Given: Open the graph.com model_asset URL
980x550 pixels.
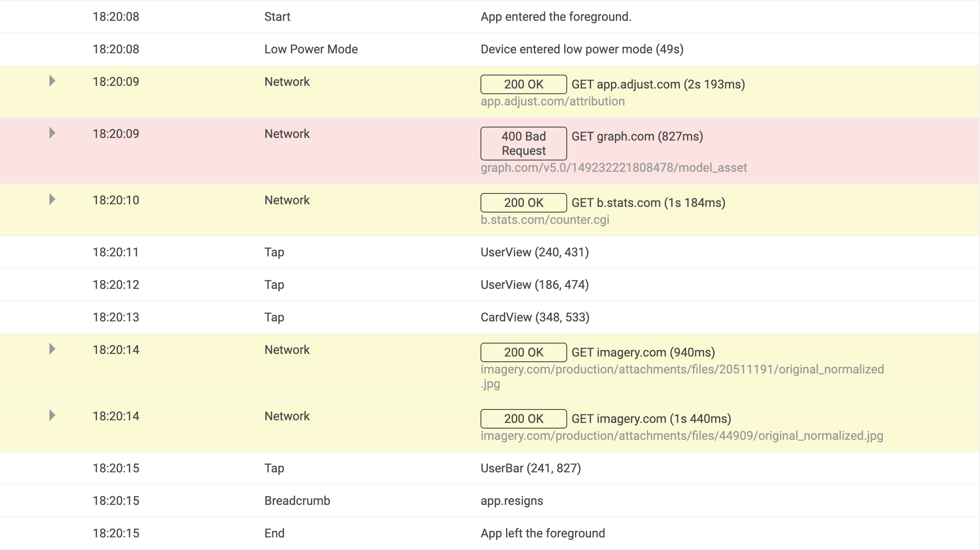Looking at the screenshot, I should pos(614,168).
